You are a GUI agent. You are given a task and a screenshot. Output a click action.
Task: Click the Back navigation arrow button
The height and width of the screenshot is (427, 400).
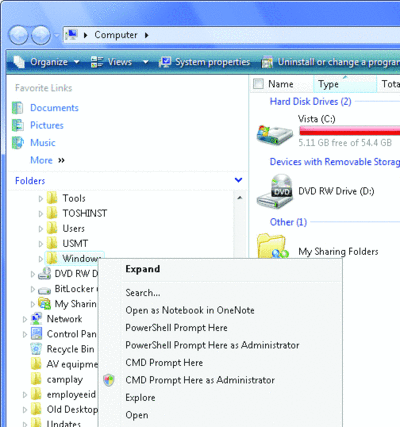pyautogui.click(x=18, y=35)
